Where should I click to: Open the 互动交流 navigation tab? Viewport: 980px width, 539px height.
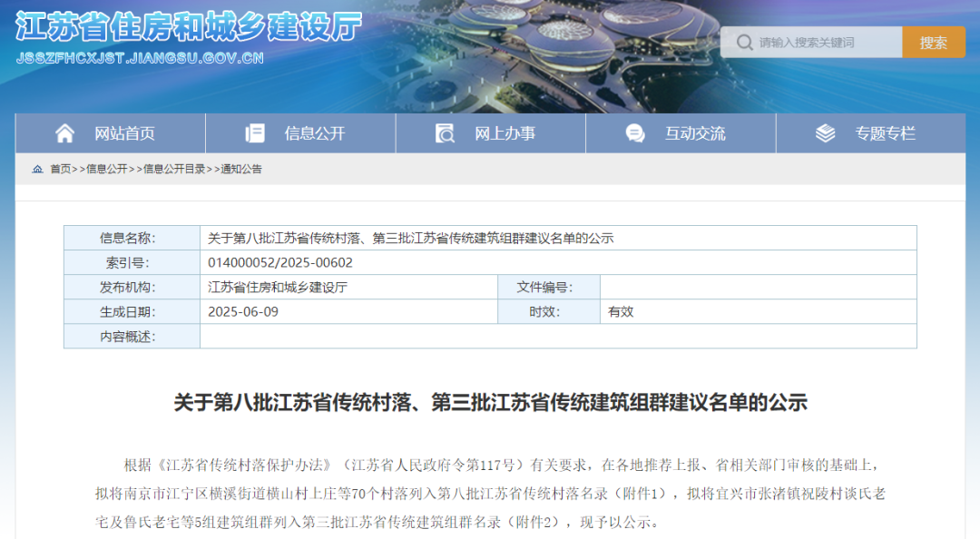[x=681, y=133]
